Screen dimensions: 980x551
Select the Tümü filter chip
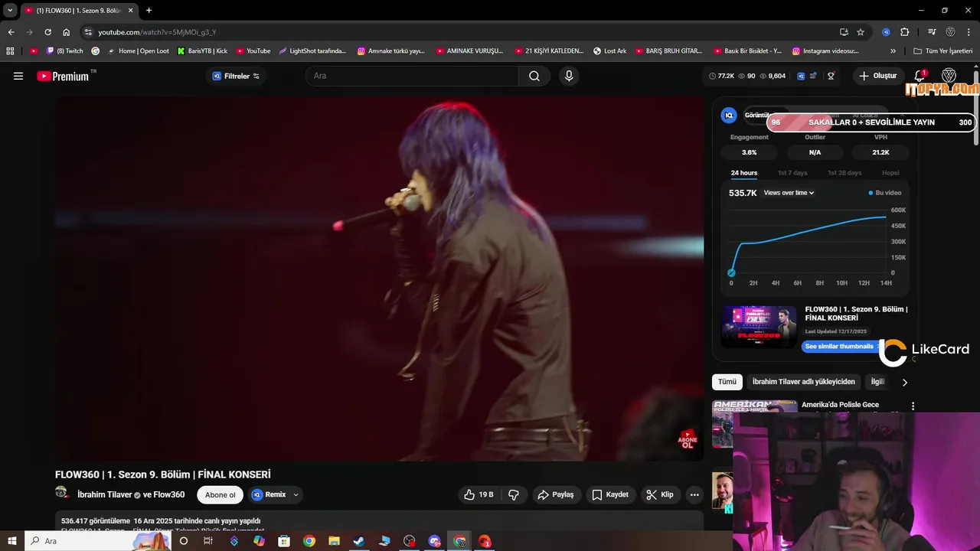click(x=727, y=382)
